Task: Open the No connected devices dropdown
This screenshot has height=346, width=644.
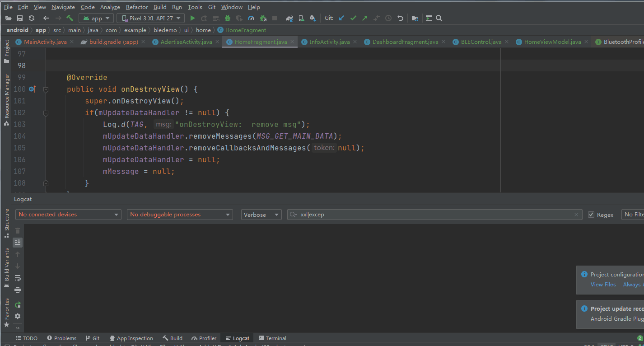Action: pyautogui.click(x=68, y=215)
